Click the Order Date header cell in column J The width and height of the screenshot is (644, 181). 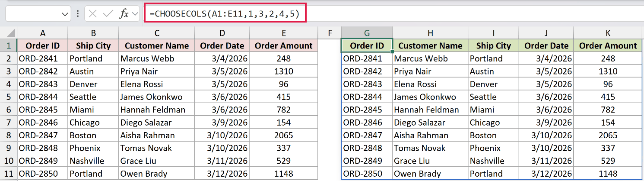[546, 45]
